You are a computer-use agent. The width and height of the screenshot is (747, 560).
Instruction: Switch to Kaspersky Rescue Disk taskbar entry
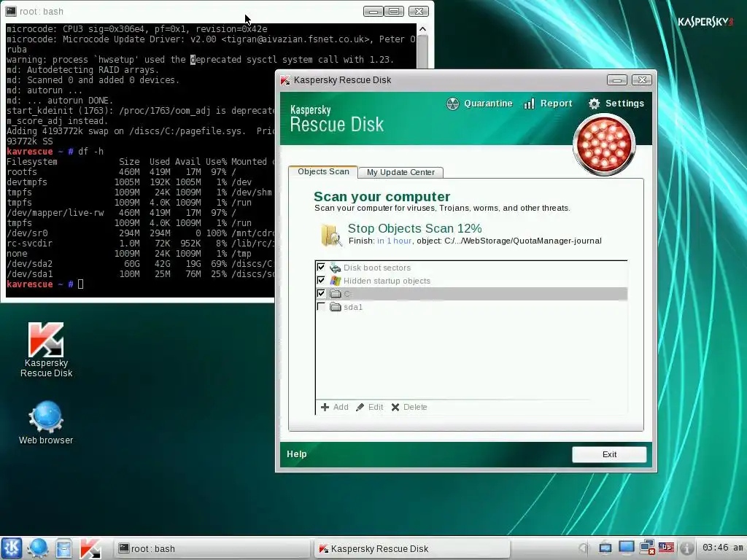(x=412, y=548)
